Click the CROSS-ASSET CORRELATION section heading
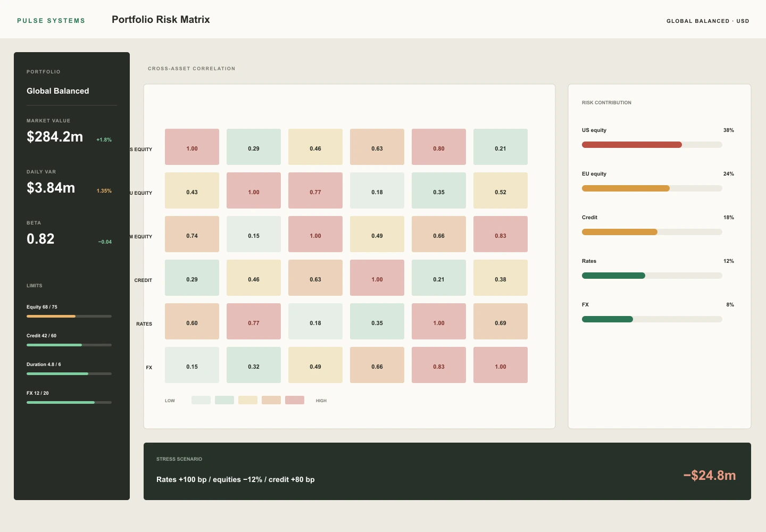 coord(191,69)
